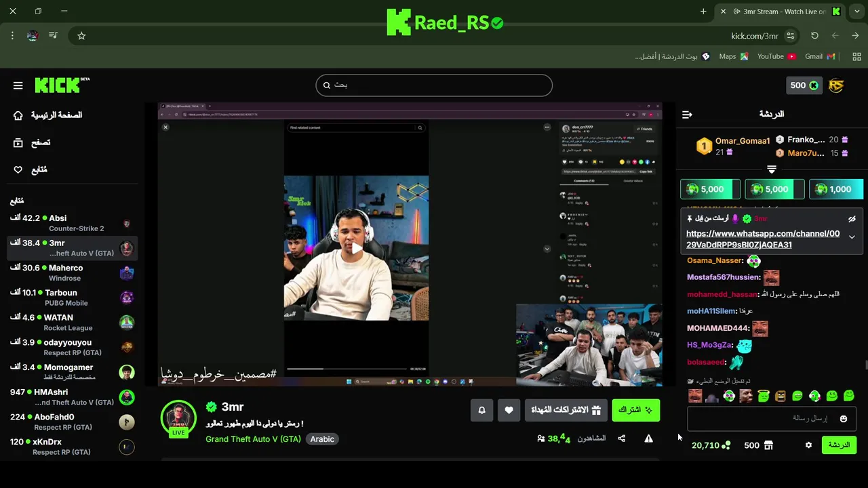This screenshot has width=868, height=488.
Task: Open the Absi Counter-Strike 2 channel
Action: click(72, 223)
